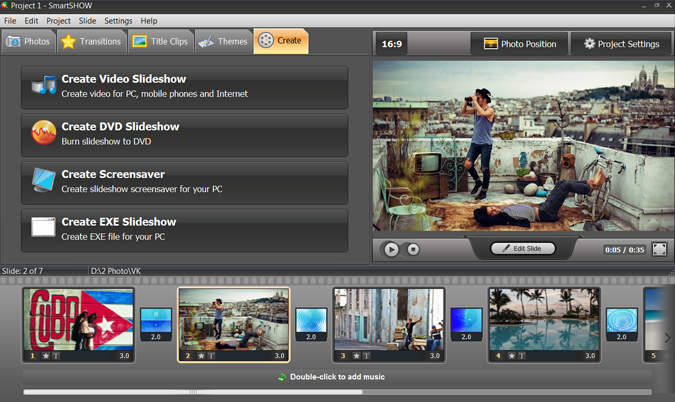Click Create Screensaver option
This screenshot has height=402, width=675.
coord(185,182)
